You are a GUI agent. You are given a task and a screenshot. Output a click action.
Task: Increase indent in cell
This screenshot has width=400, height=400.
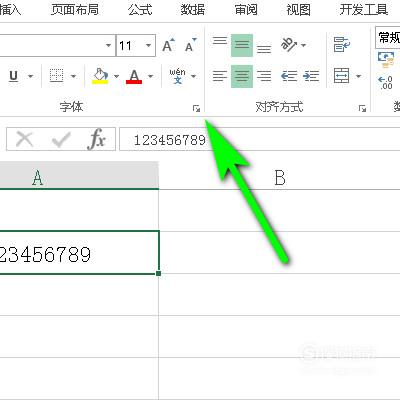pyautogui.click(x=311, y=76)
